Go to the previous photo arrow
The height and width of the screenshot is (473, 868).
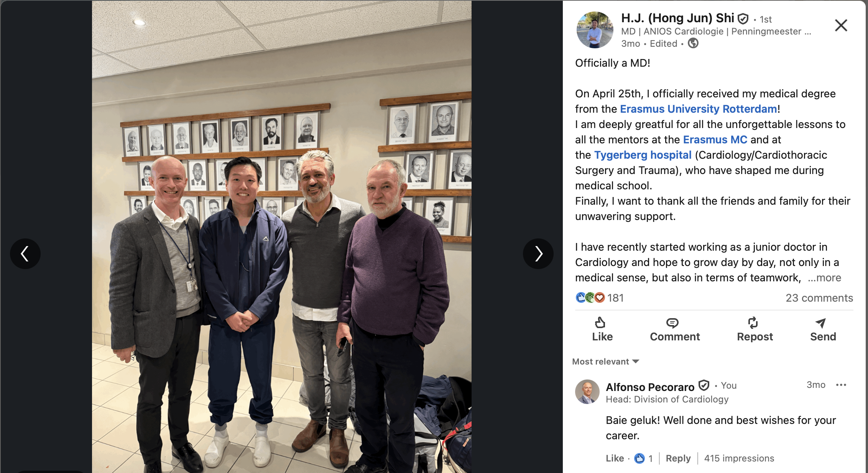pos(25,254)
